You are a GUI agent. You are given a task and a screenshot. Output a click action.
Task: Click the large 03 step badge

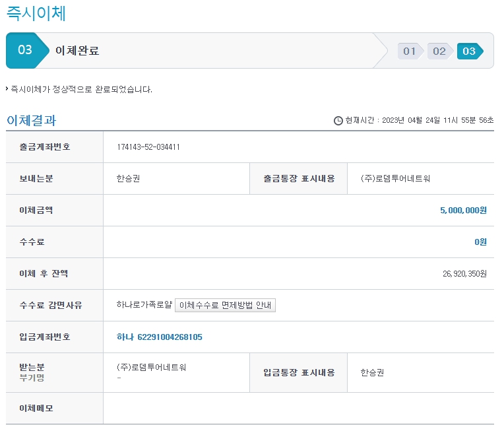coord(25,50)
